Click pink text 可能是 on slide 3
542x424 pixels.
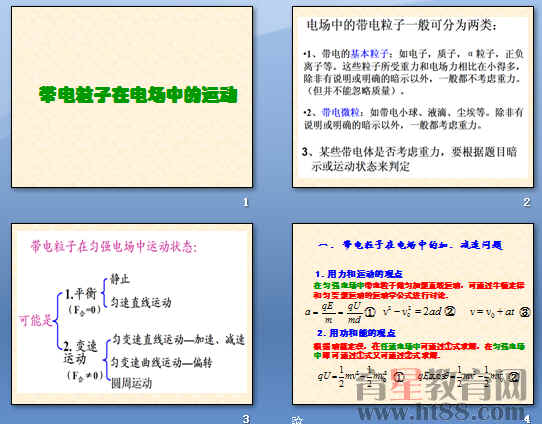(36, 321)
